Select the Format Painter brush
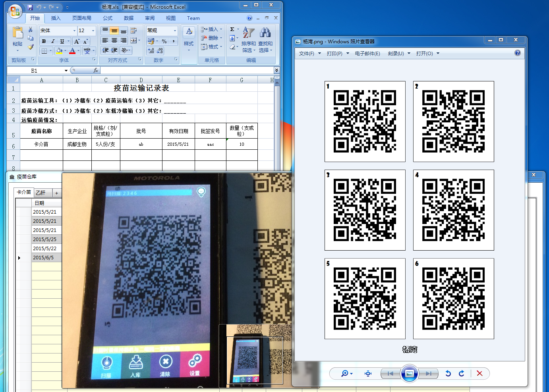Viewport: 549px width, 392px height. [30, 47]
